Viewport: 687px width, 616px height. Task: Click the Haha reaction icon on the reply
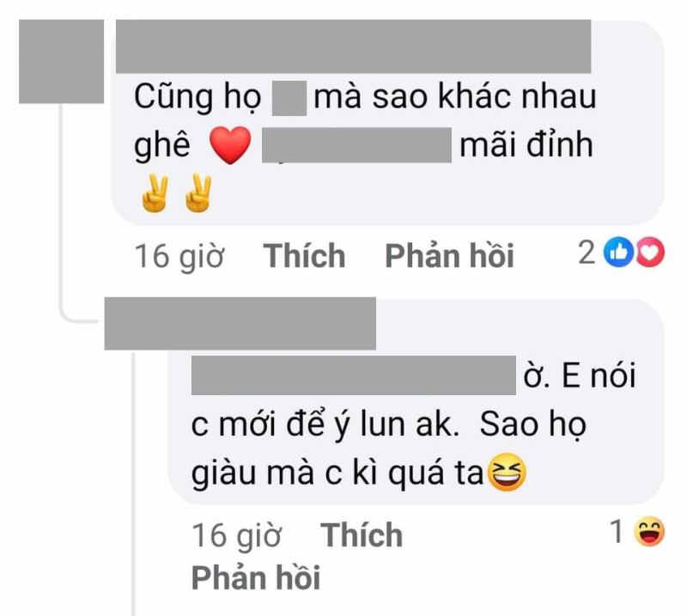click(x=649, y=532)
